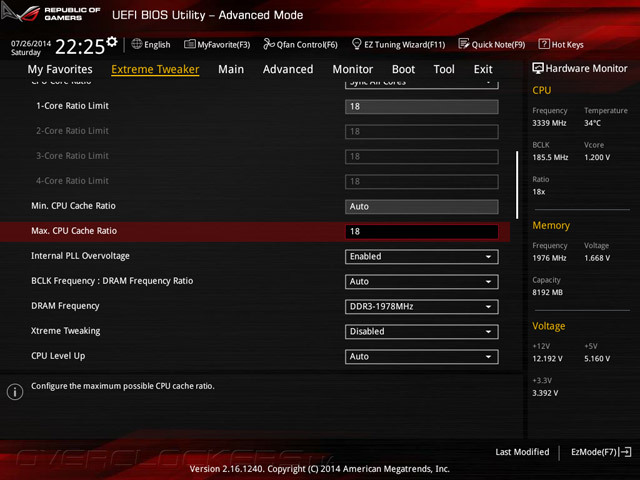Image resolution: width=640 pixels, height=480 pixels.
Task: Select the Min. CPU Cache Ratio label
Action: 73,206
